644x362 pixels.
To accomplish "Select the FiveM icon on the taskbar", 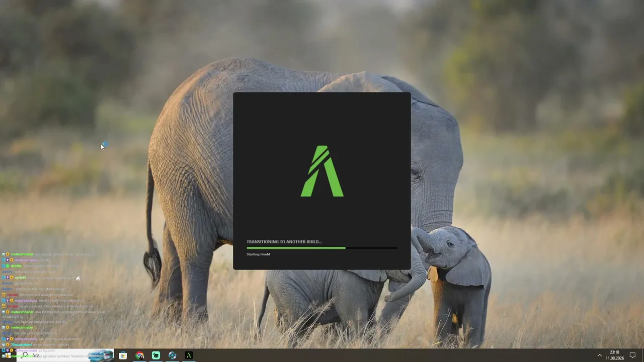I will point(189,355).
